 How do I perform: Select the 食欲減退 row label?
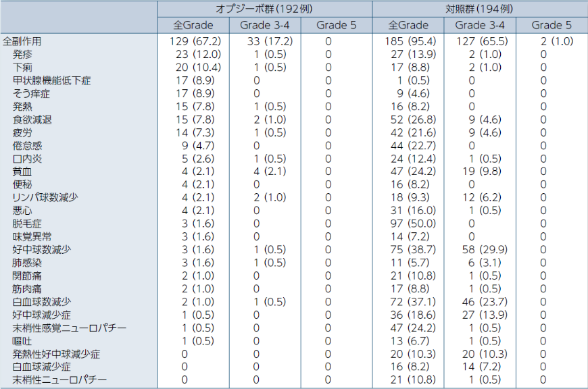tap(32, 120)
